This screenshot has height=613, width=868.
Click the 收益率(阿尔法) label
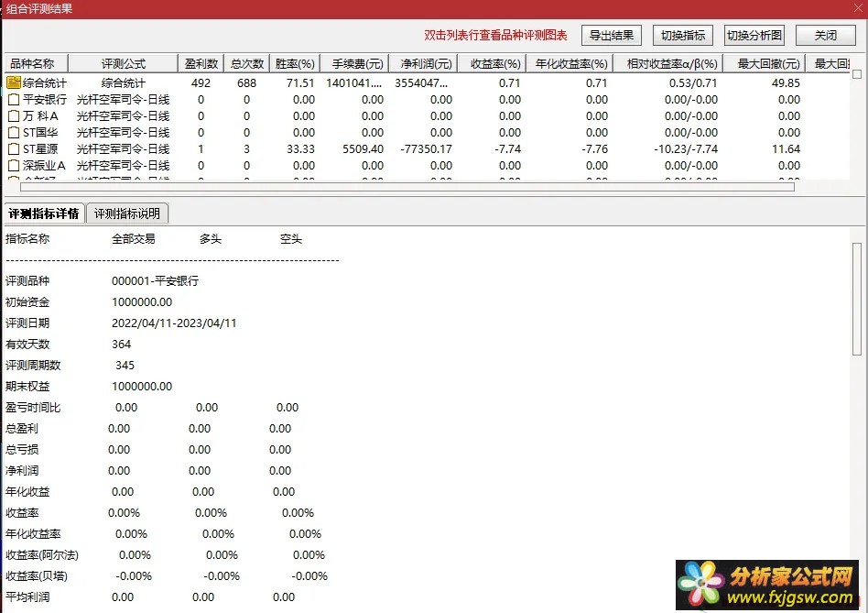click(42, 555)
